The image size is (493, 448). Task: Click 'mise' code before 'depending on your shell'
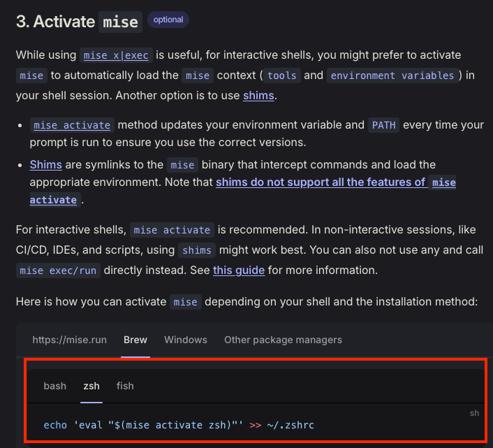186,302
